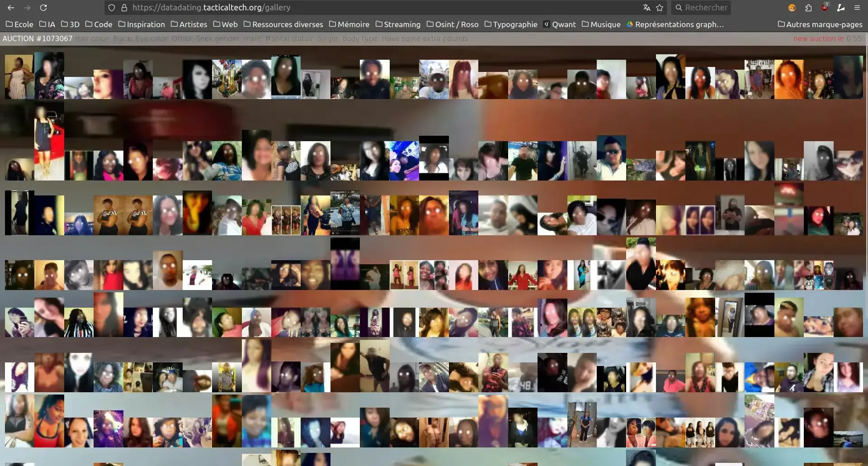This screenshot has width=868, height=466.
Task: Click the translate page icon
Action: 647,8
